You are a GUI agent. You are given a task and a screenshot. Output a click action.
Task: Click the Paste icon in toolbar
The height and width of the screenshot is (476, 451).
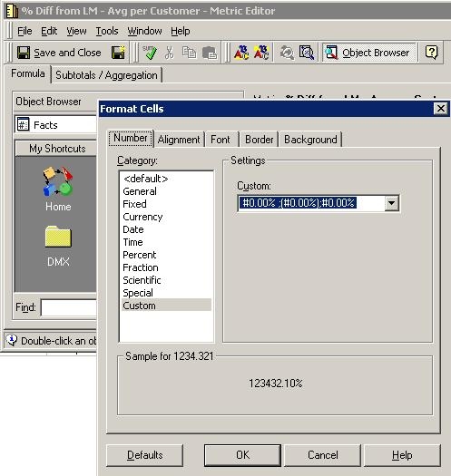tap(210, 53)
